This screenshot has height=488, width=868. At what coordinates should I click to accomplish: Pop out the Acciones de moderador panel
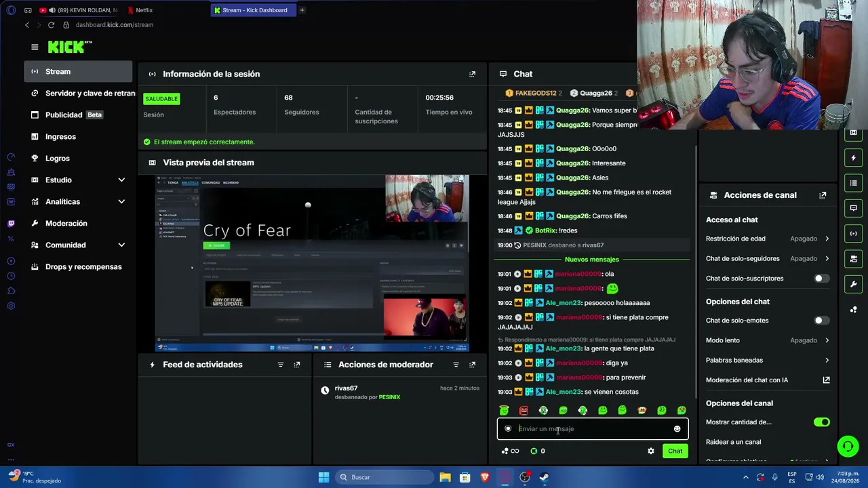pyautogui.click(x=472, y=365)
